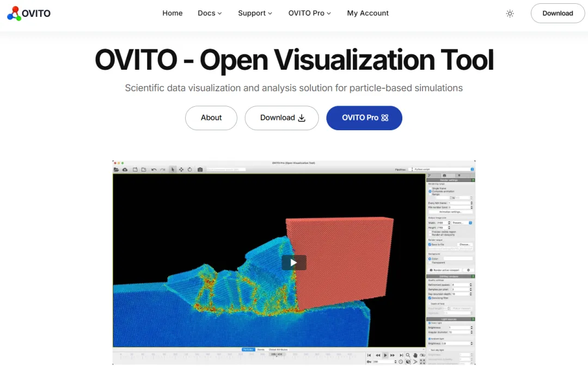Viewport: 588px width, 371px height.
Task: Open the My Account page
Action: click(x=367, y=13)
